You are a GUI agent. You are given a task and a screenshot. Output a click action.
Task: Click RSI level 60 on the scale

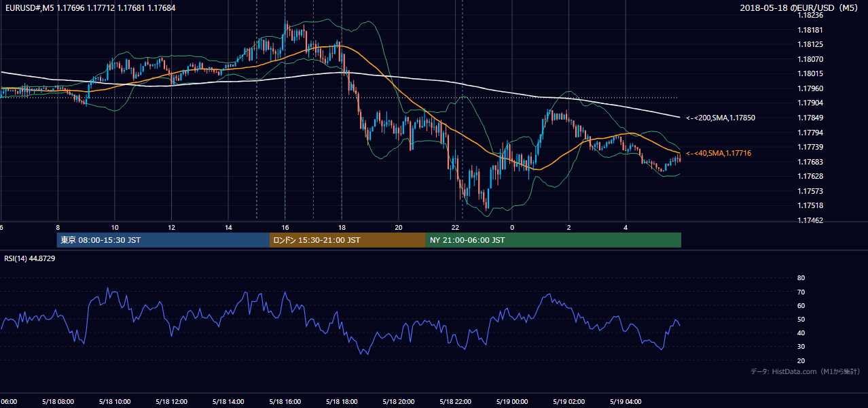[x=801, y=305]
